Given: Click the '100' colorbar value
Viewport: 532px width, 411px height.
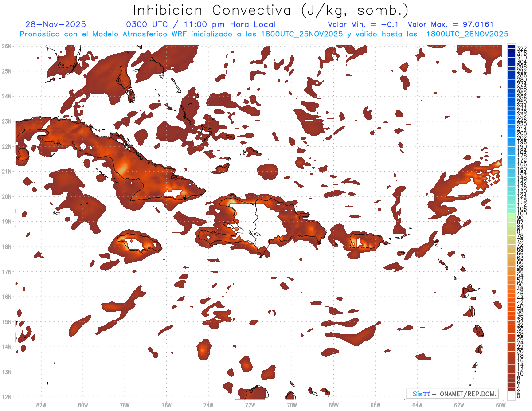Looking at the screenshot, I should [522, 214].
